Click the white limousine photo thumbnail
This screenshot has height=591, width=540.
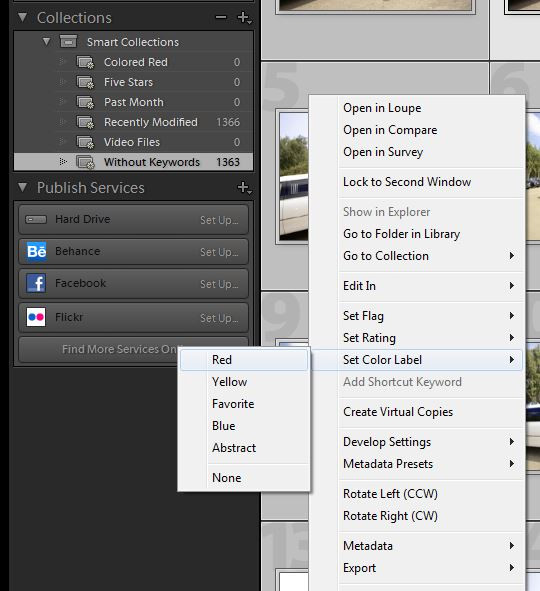pyautogui.click(x=294, y=176)
